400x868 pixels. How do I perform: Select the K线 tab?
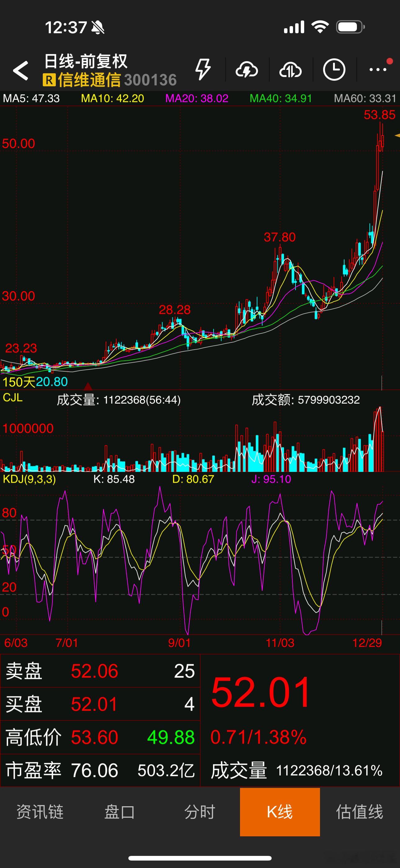(x=280, y=812)
